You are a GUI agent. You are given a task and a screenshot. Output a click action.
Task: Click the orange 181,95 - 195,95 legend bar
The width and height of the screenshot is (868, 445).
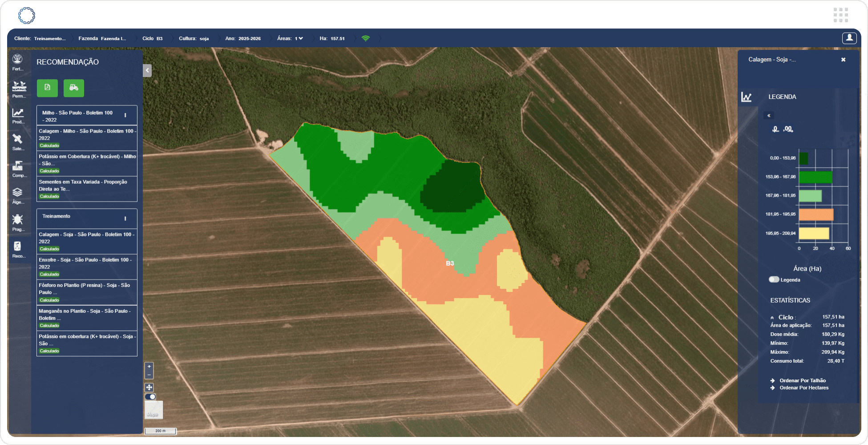click(816, 214)
